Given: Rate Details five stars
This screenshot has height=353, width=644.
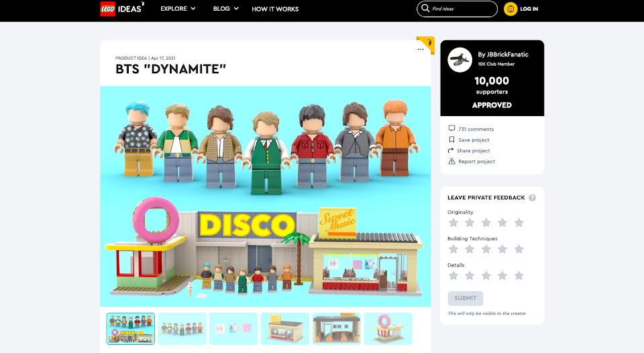Looking at the screenshot, I should (x=519, y=275).
